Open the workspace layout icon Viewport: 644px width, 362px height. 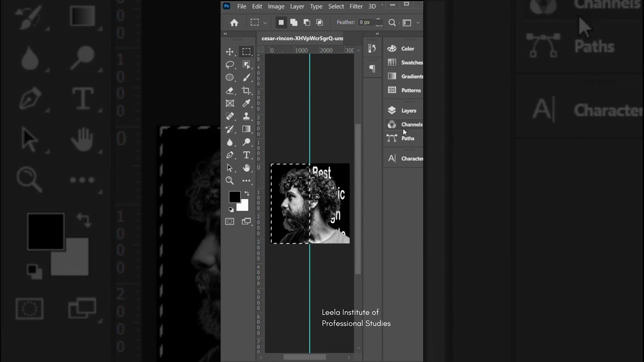[x=407, y=23]
